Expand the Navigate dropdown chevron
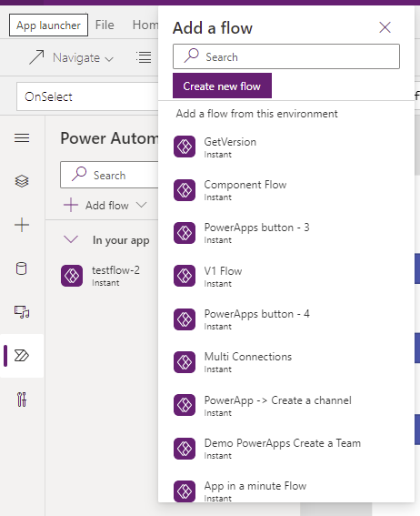Screen dimensions: 420x516 (109, 59)
